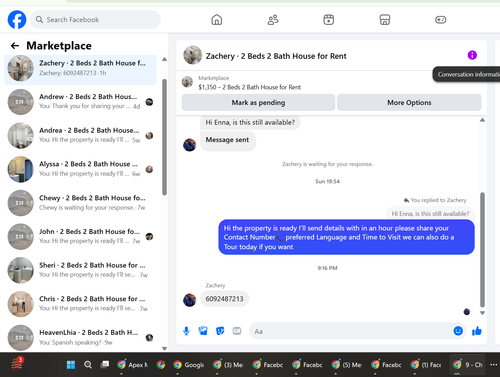This screenshot has width=500, height=377.
Task: Open the emoji picker in message box
Action: pos(458,331)
